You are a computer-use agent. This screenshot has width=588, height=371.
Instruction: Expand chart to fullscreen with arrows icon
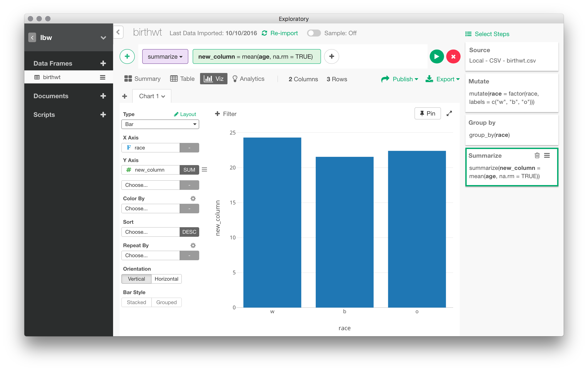449,113
